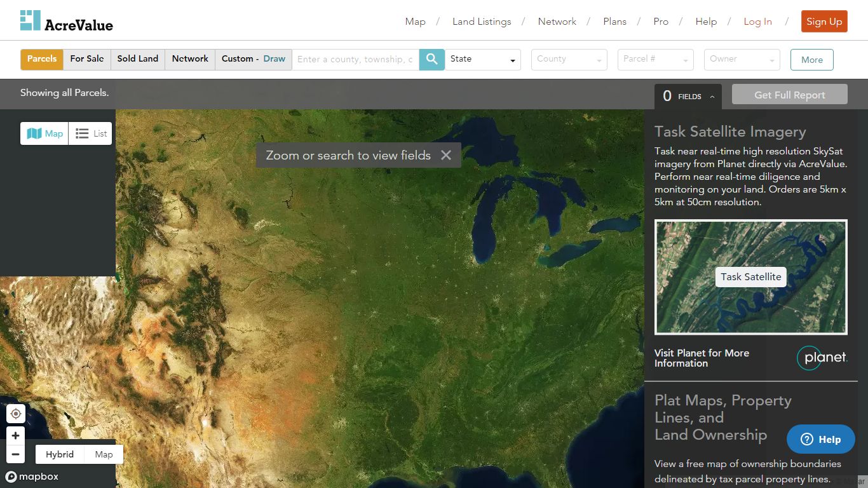Open Pro in top navigation

pos(661,22)
